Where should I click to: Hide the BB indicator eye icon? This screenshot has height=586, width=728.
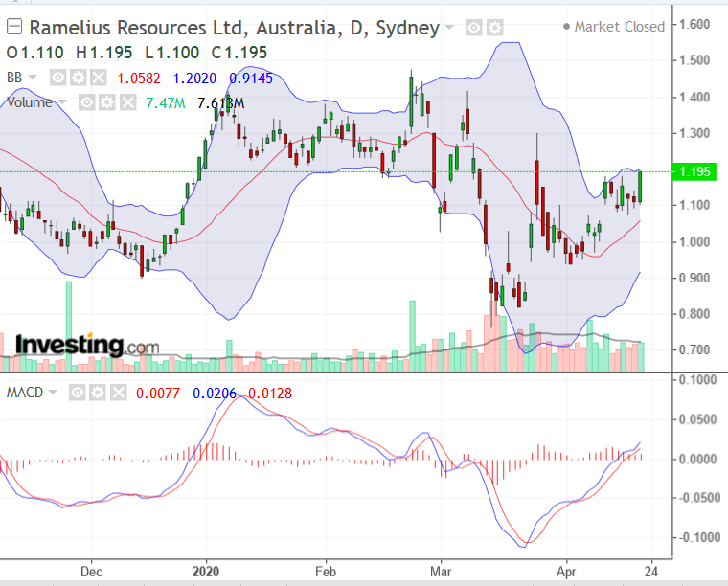[58, 78]
